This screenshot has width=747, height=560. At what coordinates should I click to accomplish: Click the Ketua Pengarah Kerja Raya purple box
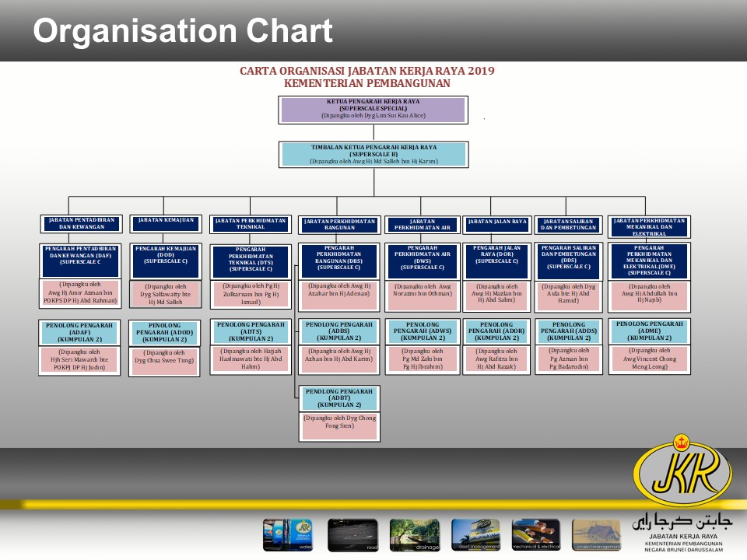pyautogui.click(x=373, y=110)
